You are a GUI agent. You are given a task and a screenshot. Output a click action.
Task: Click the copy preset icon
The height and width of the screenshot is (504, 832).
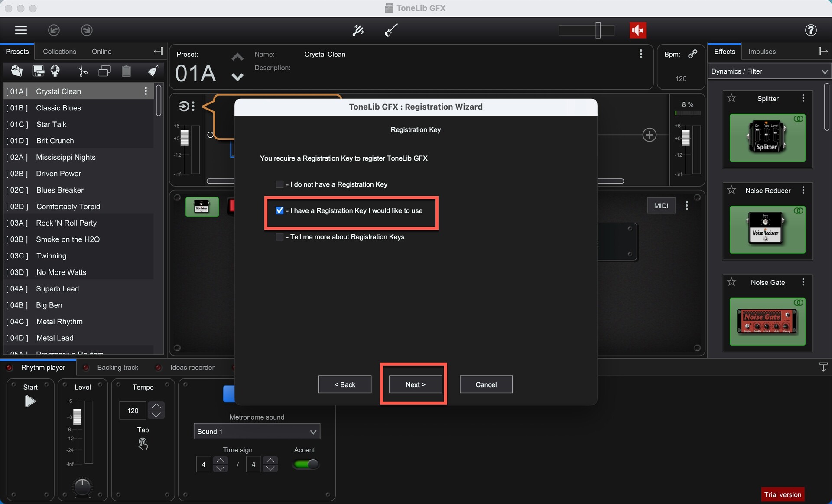tap(104, 71)
